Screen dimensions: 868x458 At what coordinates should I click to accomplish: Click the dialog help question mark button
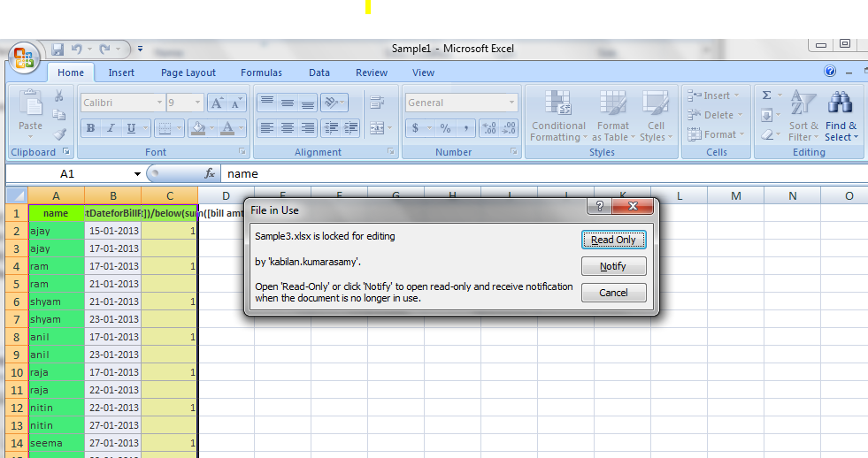(x=600, y=206)
